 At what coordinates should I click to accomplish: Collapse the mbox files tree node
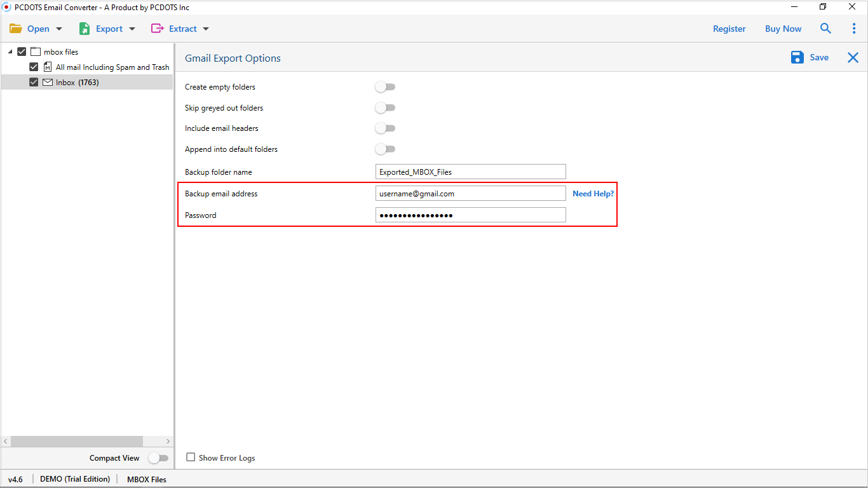coord(10,51)
